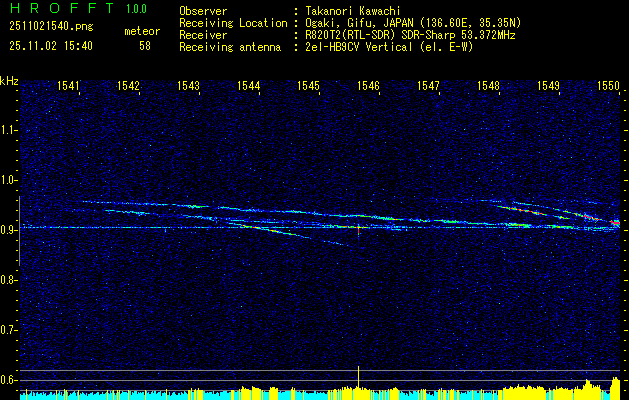
Task: Click the 1547 time marker
Action: (x=428, y=85)
